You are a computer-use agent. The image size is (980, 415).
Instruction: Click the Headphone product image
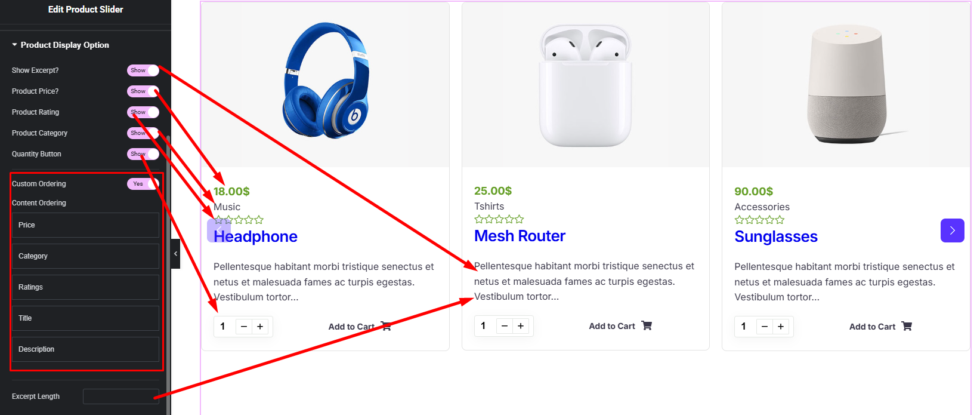pyautogui.click(x=326, y=81)
